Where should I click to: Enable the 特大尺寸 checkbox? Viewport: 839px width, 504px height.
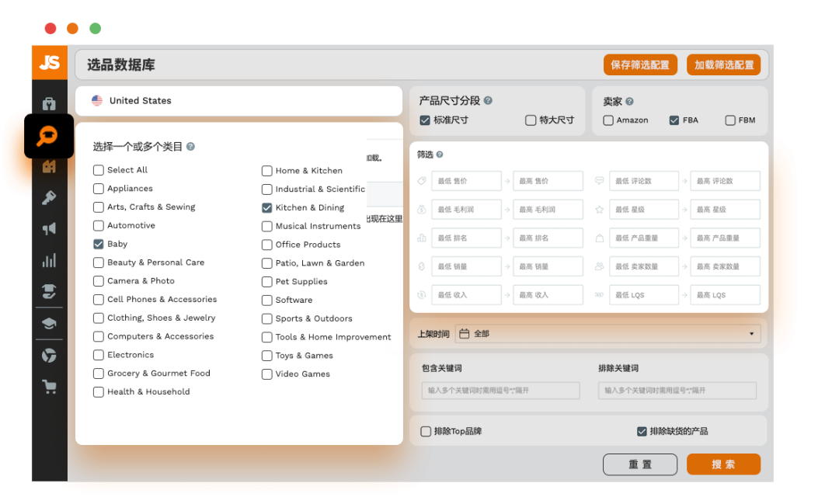tap(531, 120)
